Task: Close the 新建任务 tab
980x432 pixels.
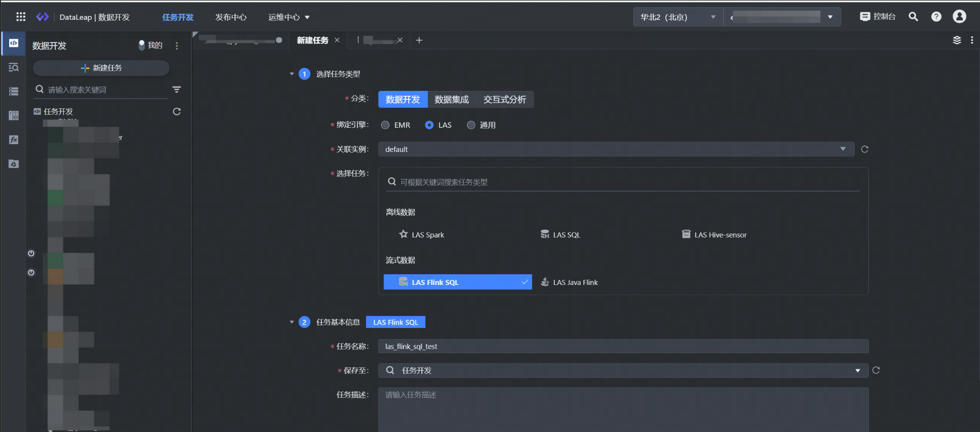Action: point(337,40)
